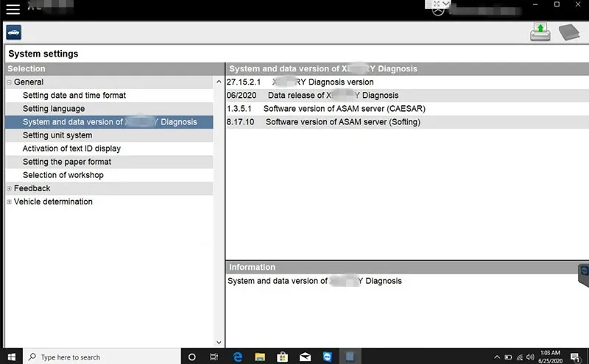
Task: Click the 06/2020 Data release row
Action: tap(407, 96)
